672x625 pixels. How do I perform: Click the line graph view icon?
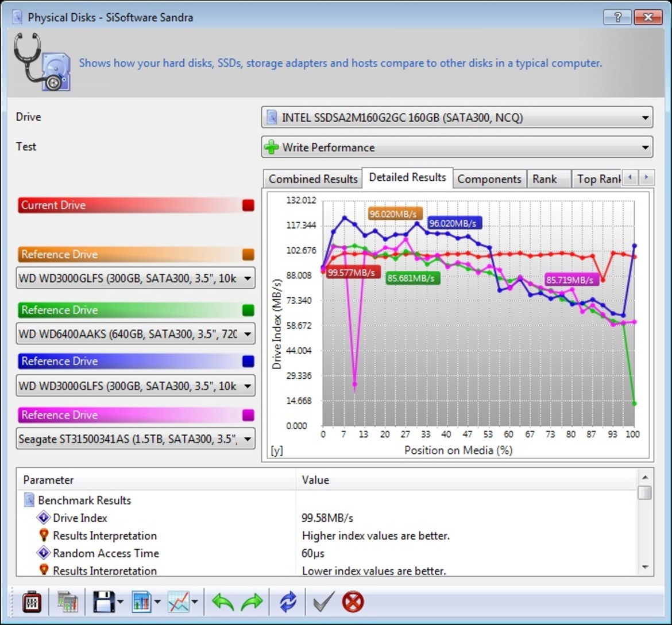pos(178,602)
